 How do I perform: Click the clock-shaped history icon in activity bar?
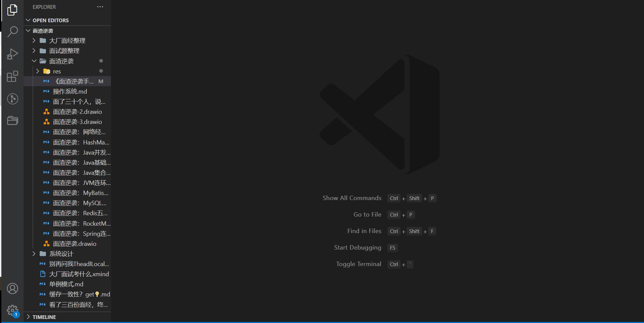tap(12, 99)
